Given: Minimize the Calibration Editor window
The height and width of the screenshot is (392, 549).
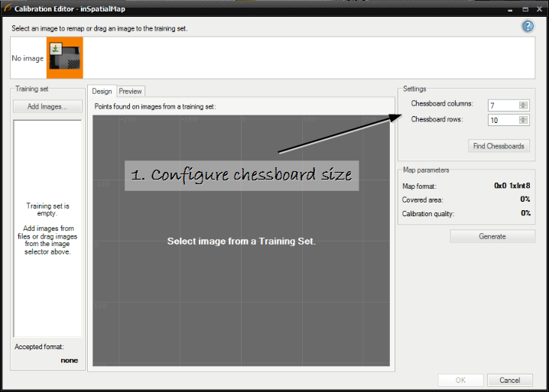Looking at the screenshot, I should tap(512, 8).
